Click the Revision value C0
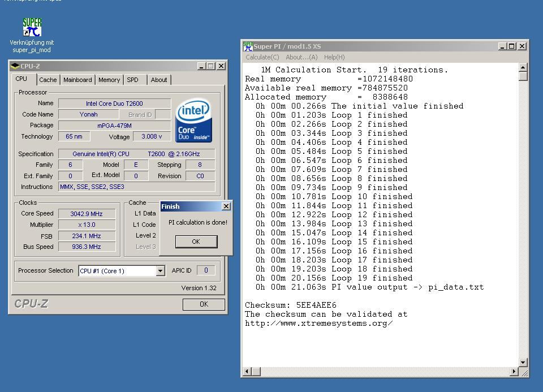 coord(200,176)
